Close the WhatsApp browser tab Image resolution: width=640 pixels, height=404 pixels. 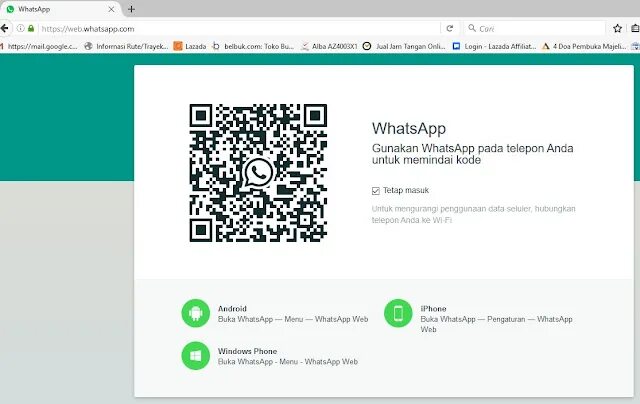pos(111,9)
